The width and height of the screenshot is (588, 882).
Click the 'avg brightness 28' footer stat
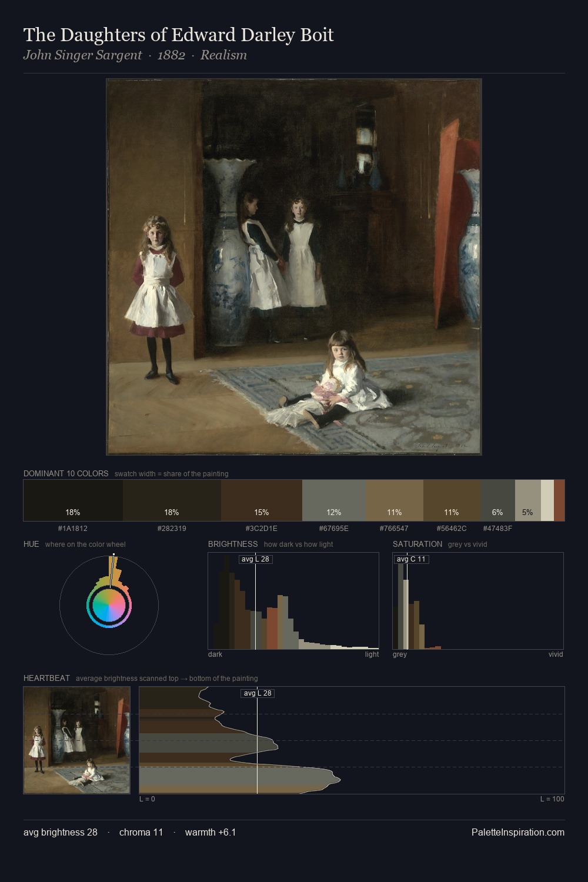[61, 832]
